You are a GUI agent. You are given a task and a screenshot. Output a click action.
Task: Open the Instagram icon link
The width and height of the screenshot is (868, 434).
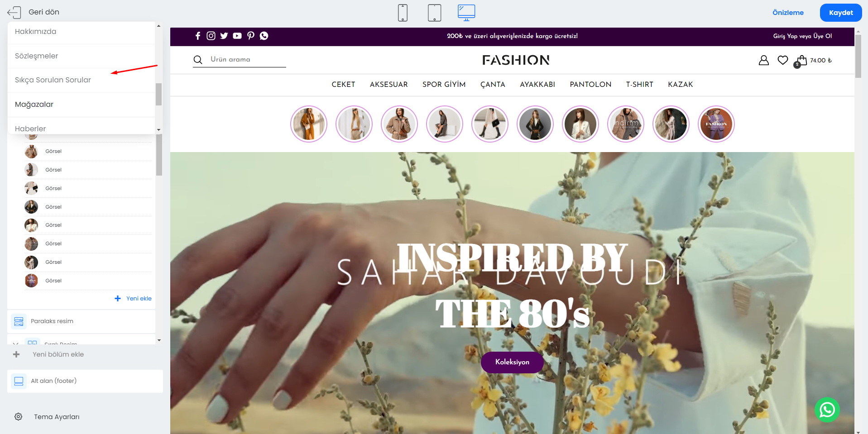(211, 36)
